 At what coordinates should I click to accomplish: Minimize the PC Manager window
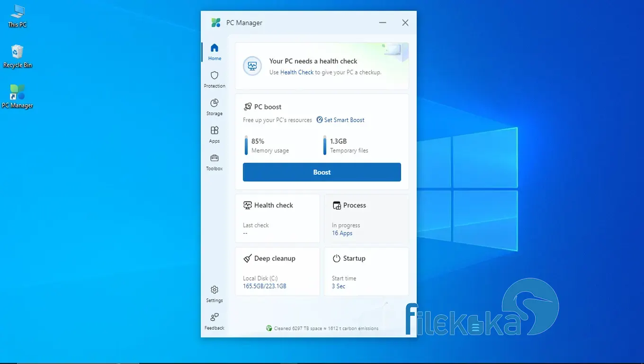[383, 23]
